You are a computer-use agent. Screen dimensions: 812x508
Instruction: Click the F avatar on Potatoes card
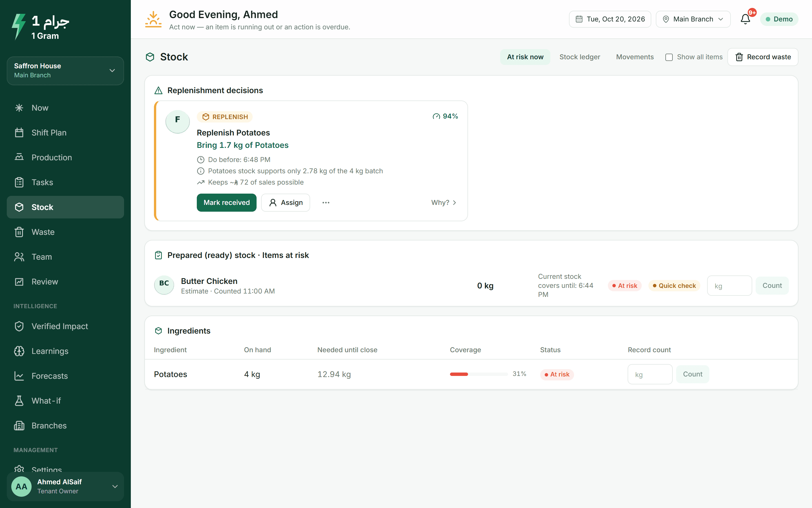pyautogui.click(x=178, y=121)
